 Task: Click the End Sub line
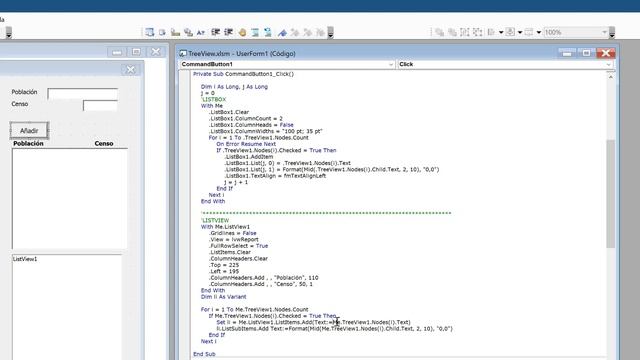204,354
